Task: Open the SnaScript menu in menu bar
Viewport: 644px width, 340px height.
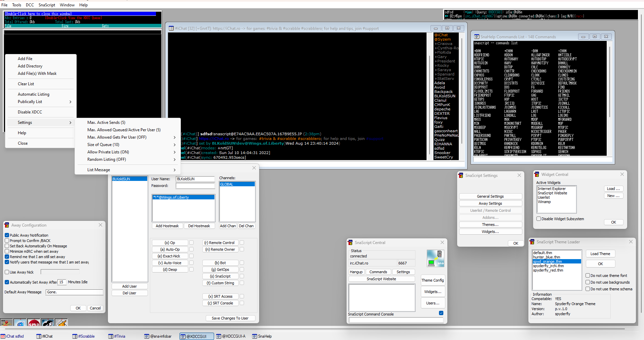Action: (x=47, y=5)
